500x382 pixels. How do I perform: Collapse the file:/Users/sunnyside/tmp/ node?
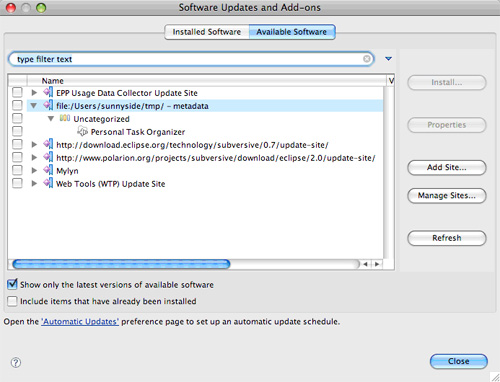click(x=33, y=106)
